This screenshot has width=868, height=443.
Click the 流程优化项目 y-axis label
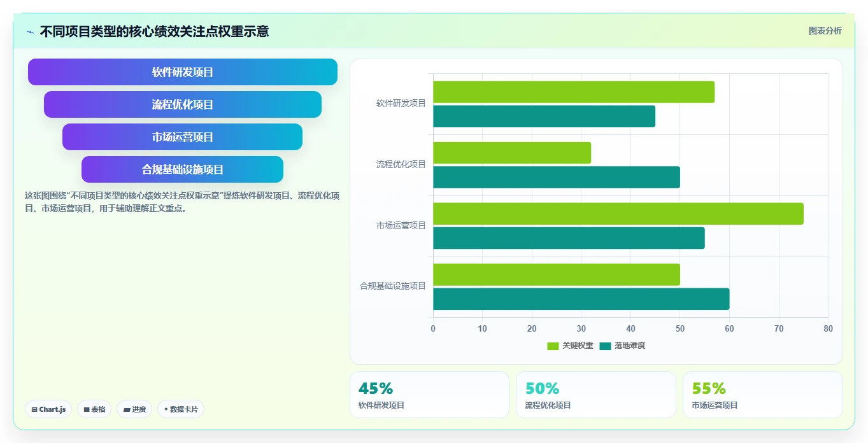401,164
